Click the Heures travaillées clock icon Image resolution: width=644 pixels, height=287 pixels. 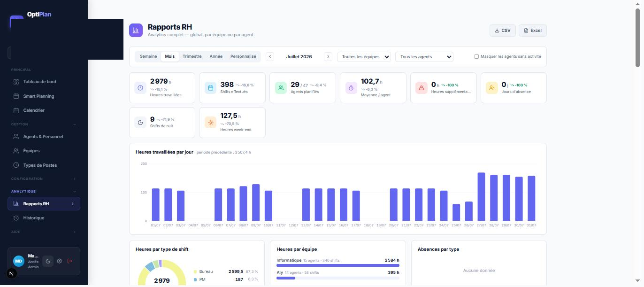point(140,88)
